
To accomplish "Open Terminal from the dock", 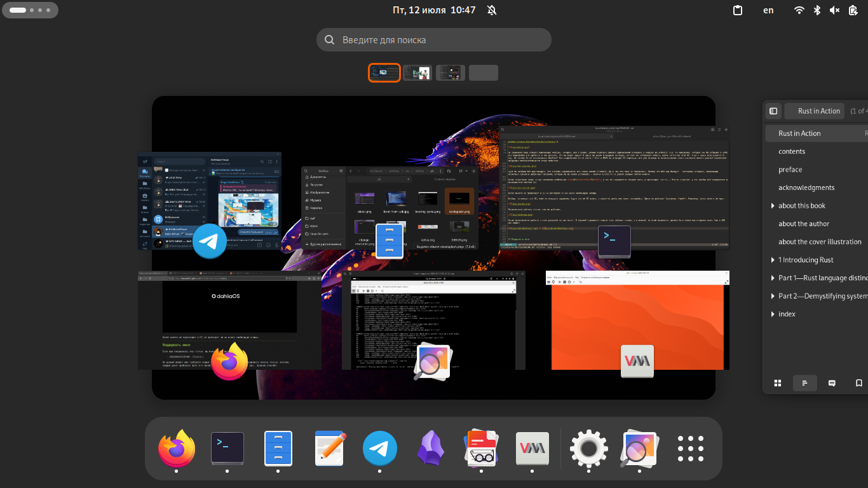I will tap(227, 449).
